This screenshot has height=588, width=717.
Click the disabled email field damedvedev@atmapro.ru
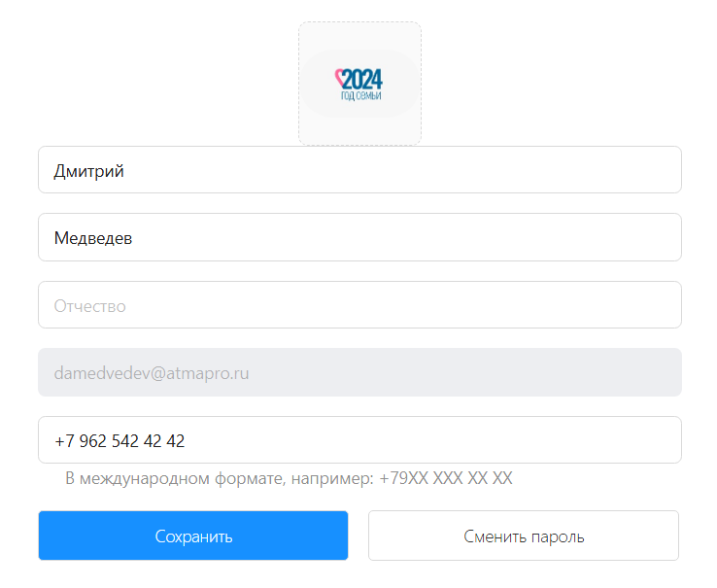click(359, 372)
